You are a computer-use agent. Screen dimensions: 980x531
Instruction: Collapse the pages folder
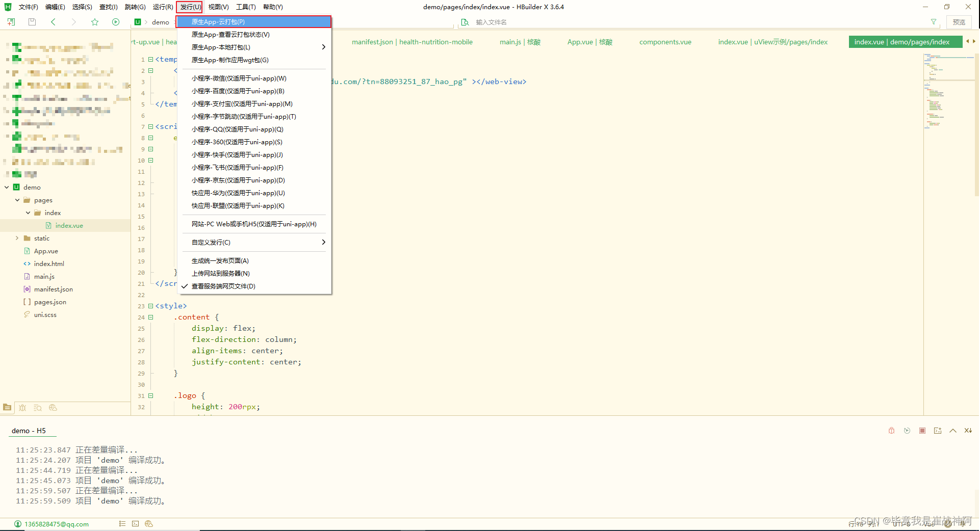click(x=17, y=200)
